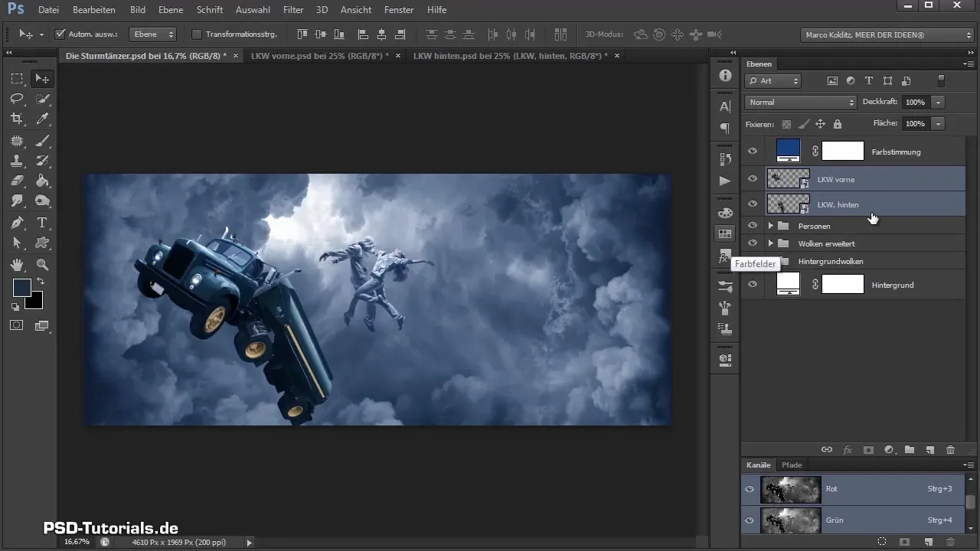Screen dimensions: 980x551
Task: Select the Rectangular Marquee tool
Action: coord(16,79)
